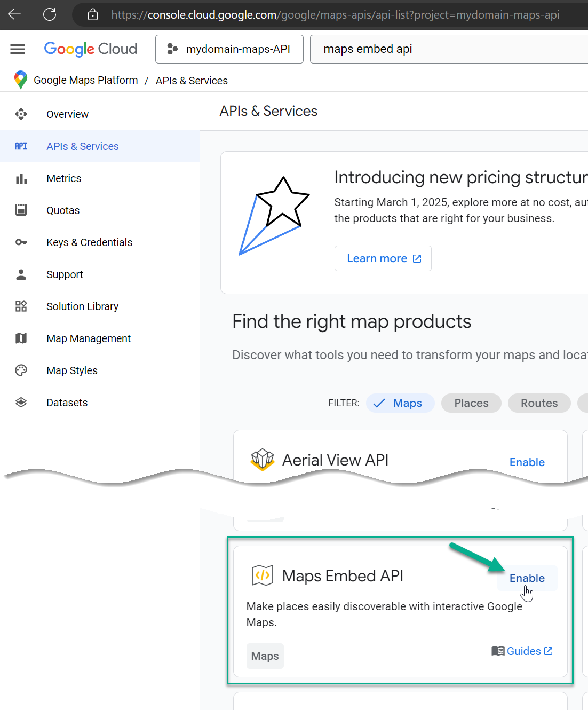Toggle the Routes filter chip
The image size is (588, 710).
pos(539,403)
